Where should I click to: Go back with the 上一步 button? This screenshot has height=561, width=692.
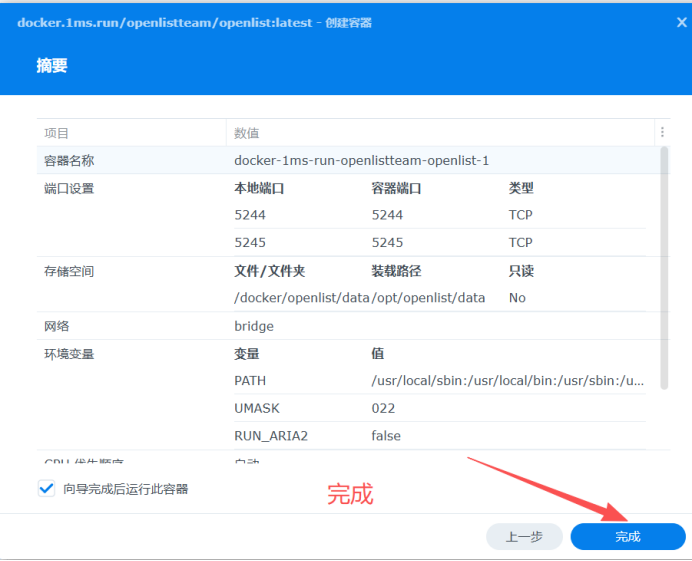524,537
